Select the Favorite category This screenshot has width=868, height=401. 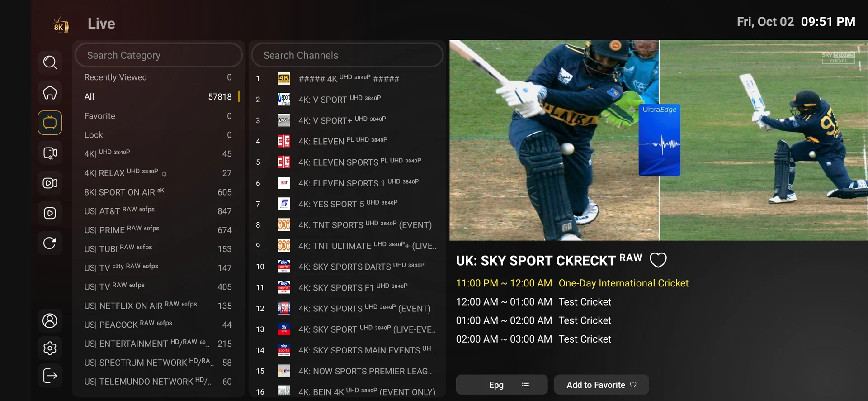click(x=158, y=116)
